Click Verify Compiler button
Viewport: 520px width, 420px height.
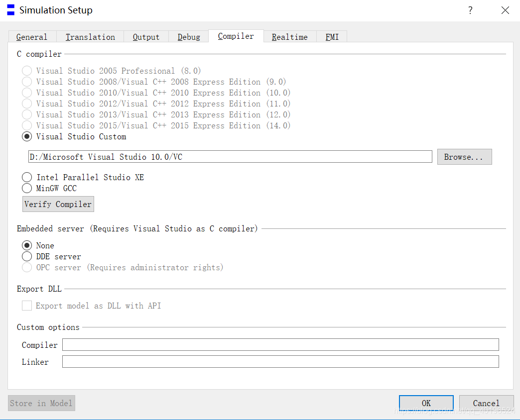58,204
